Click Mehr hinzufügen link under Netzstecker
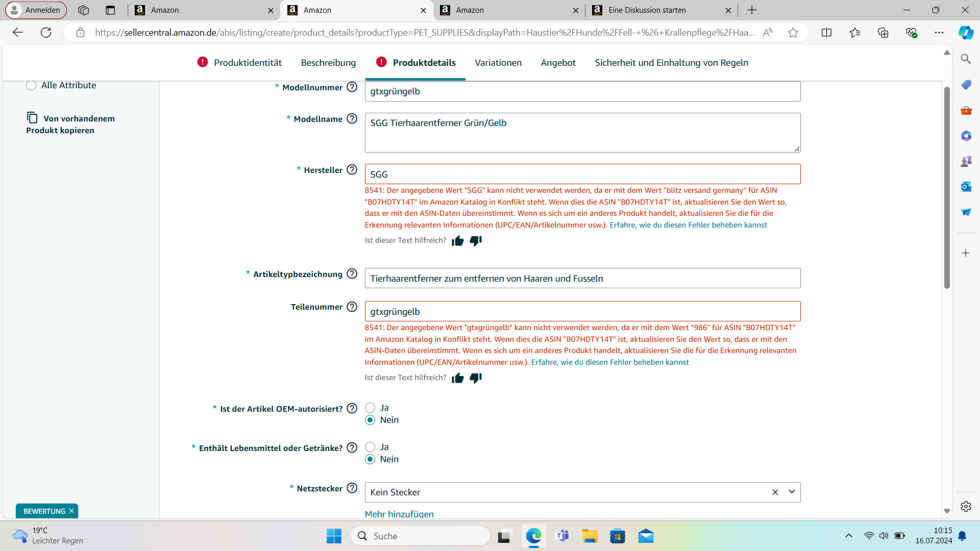Image resolution: width=980 pixels, height=551 pixels. point(399,514)
